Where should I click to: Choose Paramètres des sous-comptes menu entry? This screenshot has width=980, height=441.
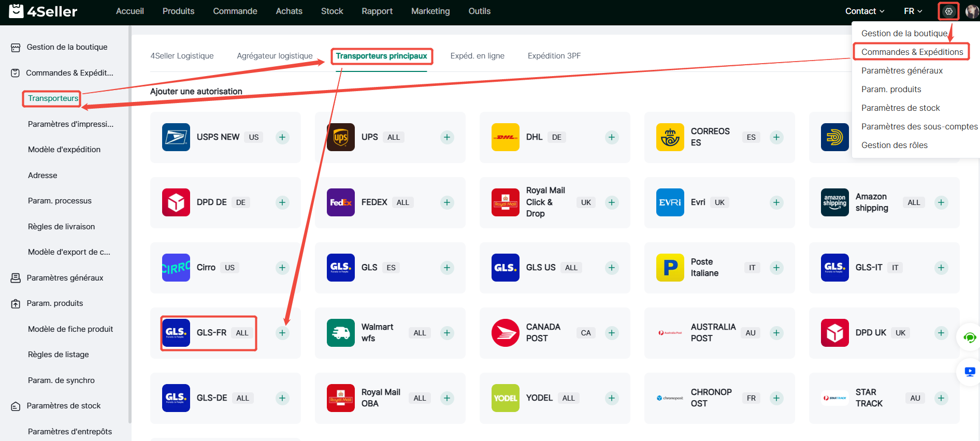919,126
